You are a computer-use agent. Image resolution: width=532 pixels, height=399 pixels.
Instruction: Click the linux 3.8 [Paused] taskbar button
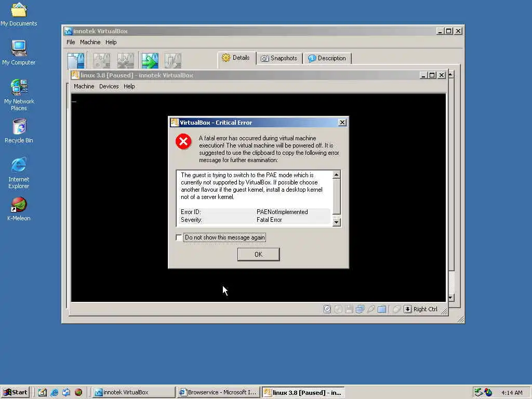[303, 392]
